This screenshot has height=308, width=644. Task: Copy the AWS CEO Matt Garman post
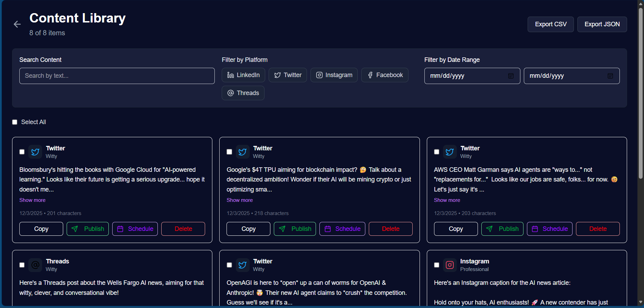[456, 229]
